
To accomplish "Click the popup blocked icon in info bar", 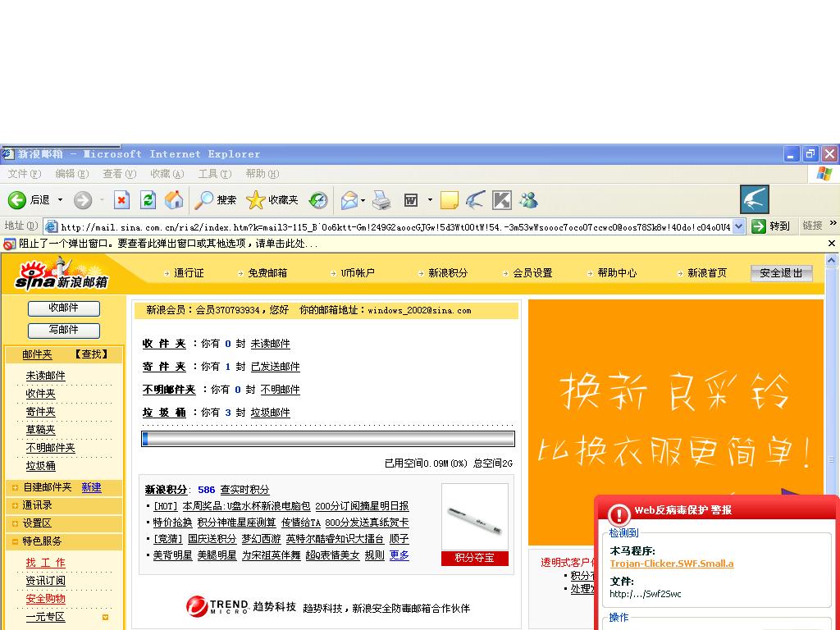I will coord(9,244).
